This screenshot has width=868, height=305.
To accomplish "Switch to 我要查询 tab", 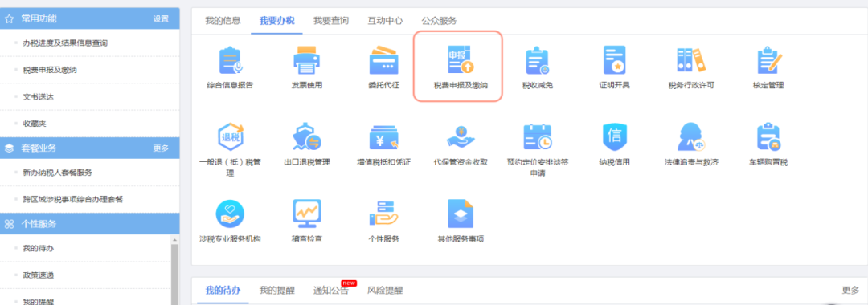I will (331, 21).
